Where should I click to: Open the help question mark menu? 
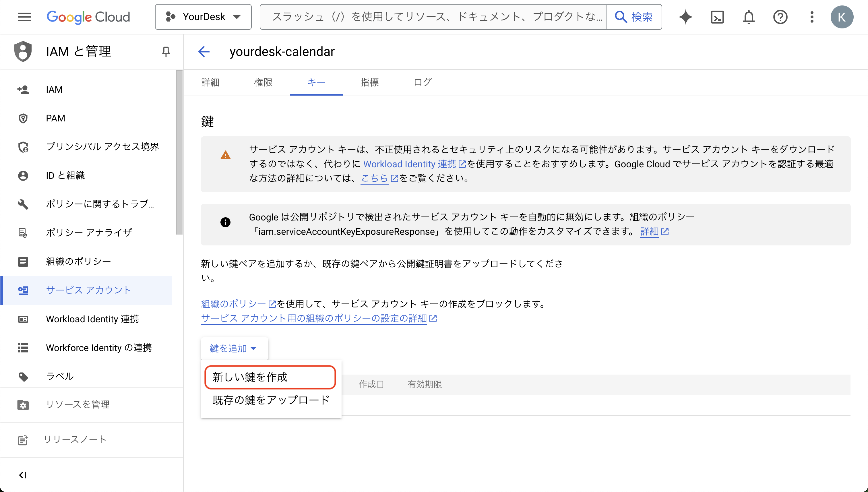780,17
